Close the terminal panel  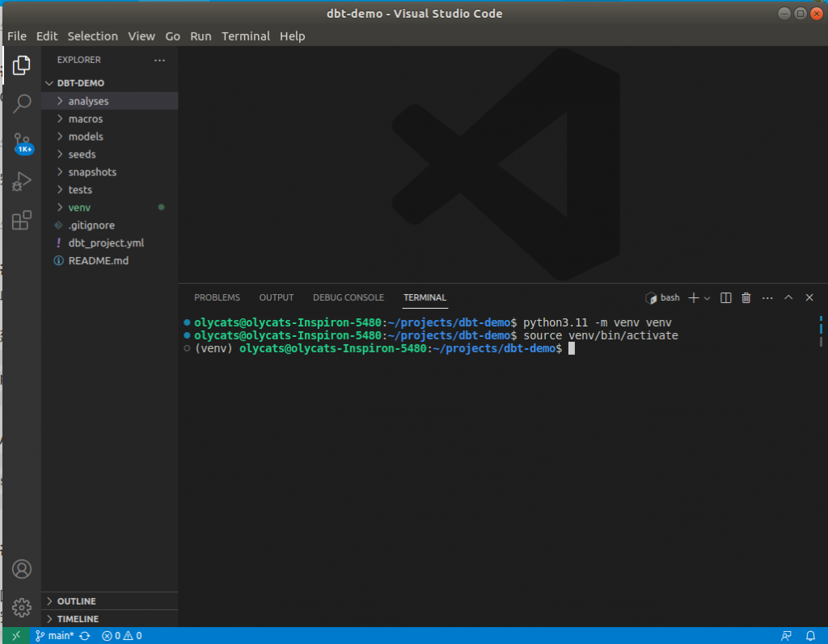coord(809,297)
